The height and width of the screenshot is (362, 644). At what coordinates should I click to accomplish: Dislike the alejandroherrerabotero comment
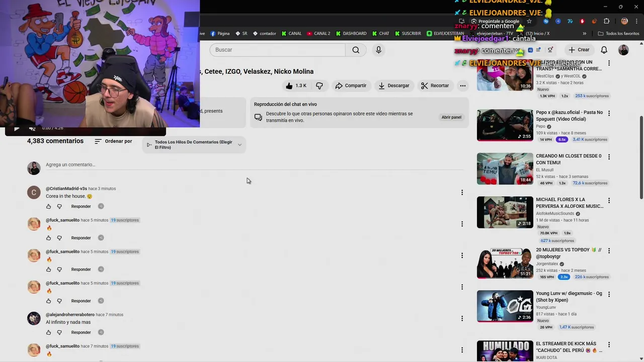click(x=59, y=332)
